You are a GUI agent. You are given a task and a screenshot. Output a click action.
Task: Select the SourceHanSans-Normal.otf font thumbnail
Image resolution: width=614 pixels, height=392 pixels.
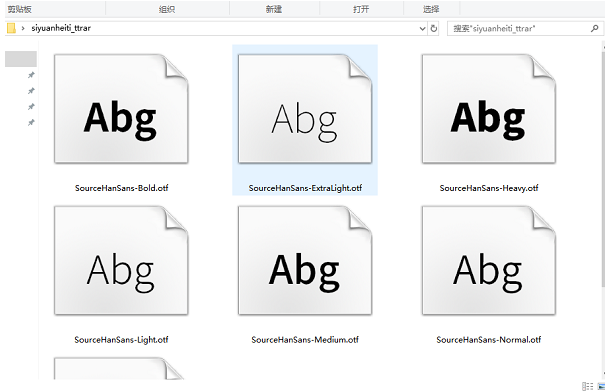(489, 260)
